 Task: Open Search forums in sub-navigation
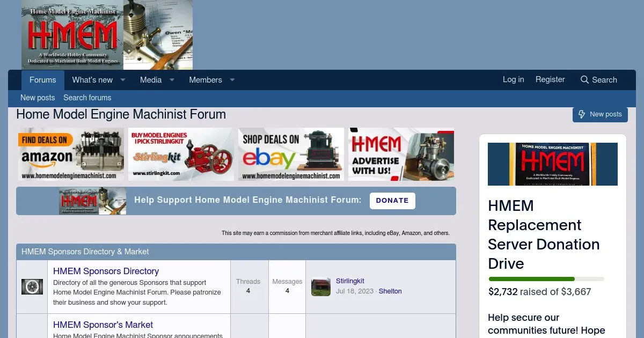pos(87,98)
